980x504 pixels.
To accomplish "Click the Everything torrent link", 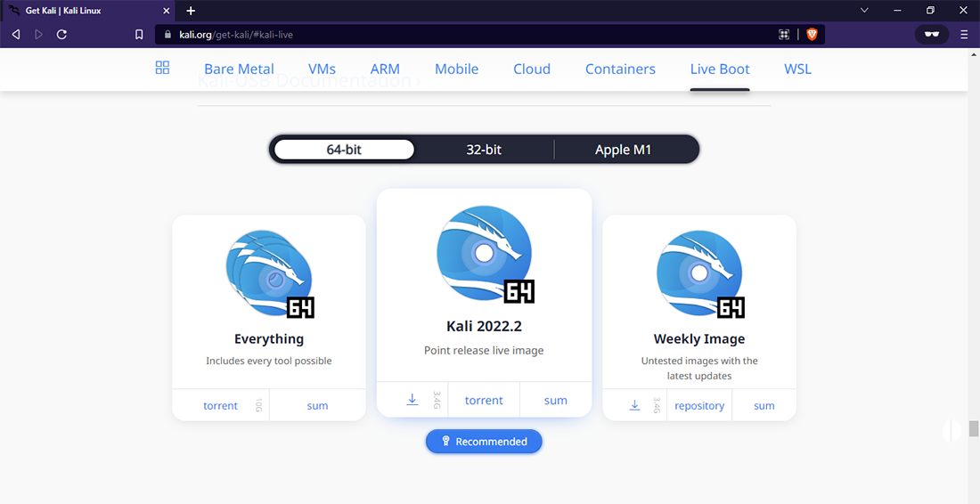I will click(x=220, y=405).
